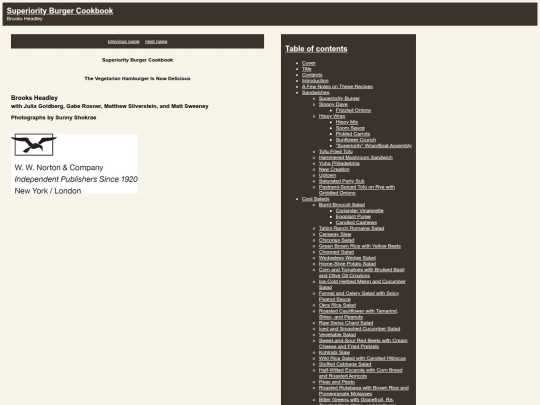Open the Okra Rice Salad recipe
This screenshot has height=405, width=540.
coord(337,305)
